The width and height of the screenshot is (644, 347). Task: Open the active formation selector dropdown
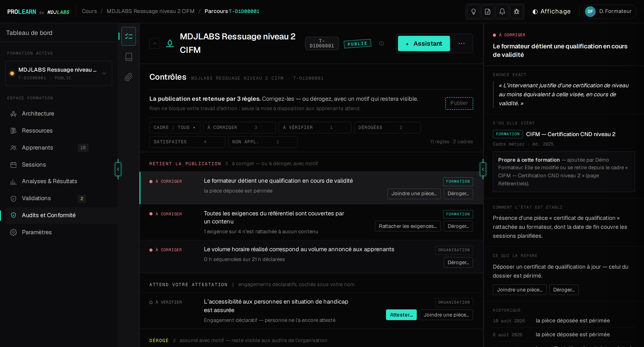(x=59, y=73)
